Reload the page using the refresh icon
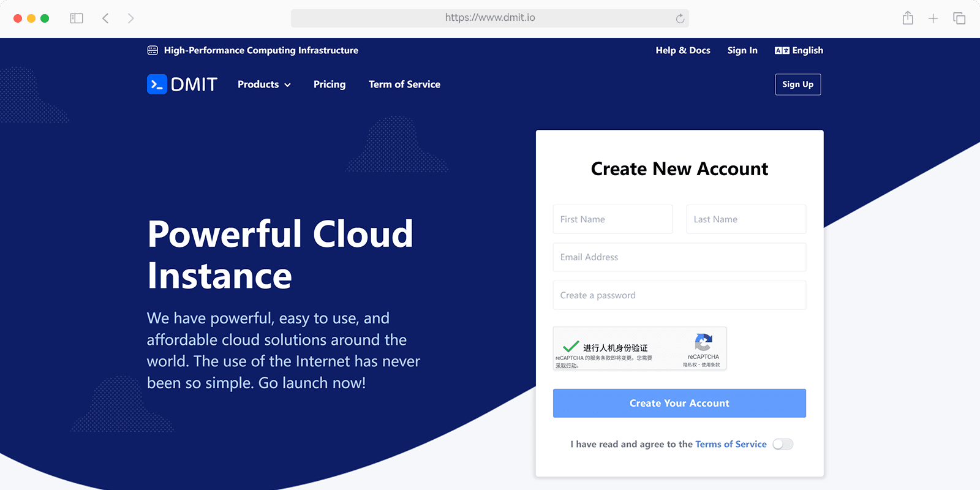This screenshot has width=980, height=490. [680, 18]
